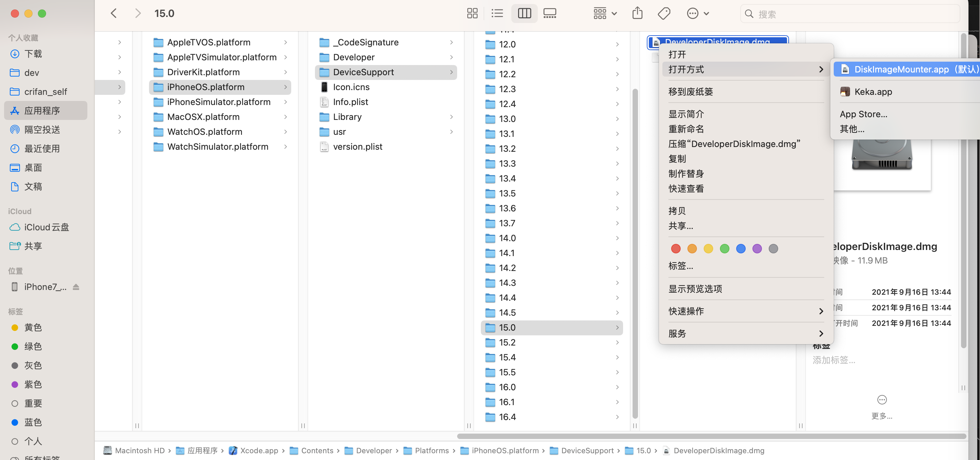This screenshot has height=460, width=980.
Task: Choose 移到废纸篓 in the context menu
Action: 746,92
